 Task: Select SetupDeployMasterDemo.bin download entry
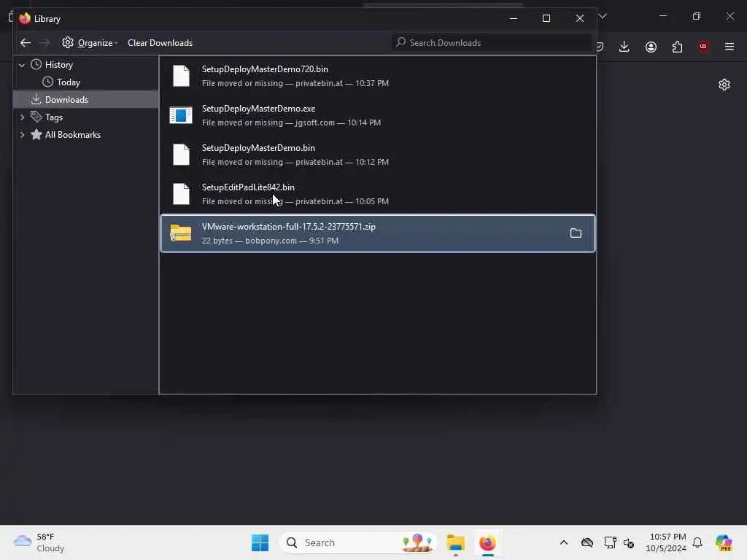pyautogui.click(x=378, y=155)
